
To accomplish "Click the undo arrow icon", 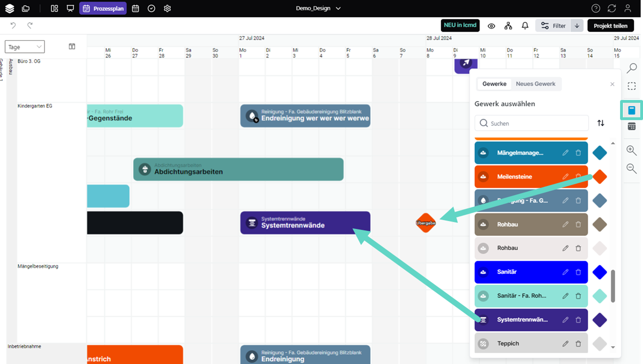I will (x=13, y=26).
